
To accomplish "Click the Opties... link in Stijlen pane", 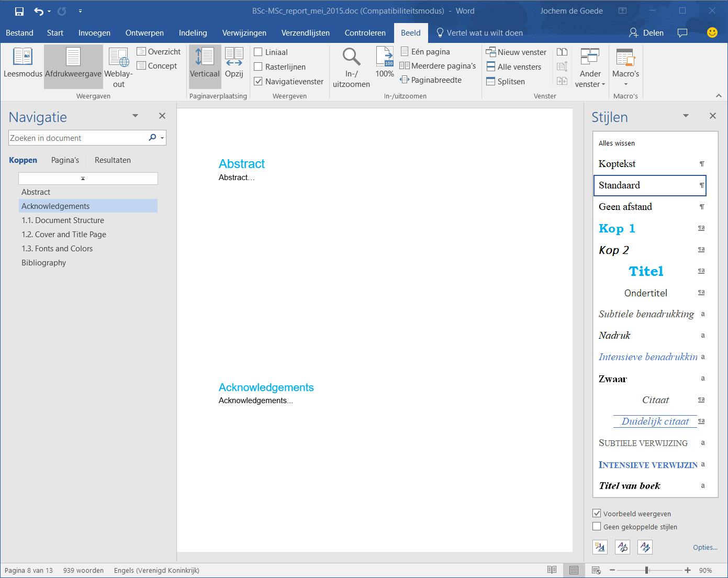I will (x=704, y=548).
